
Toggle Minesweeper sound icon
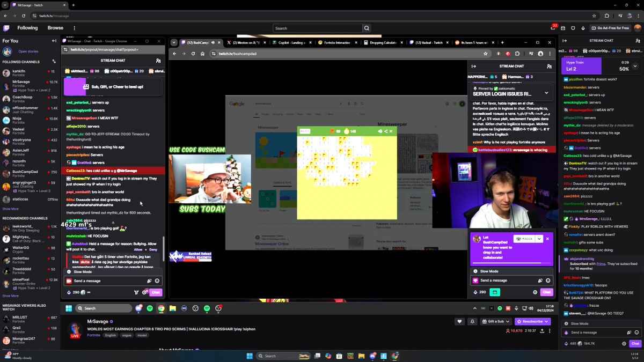[380, 131]
